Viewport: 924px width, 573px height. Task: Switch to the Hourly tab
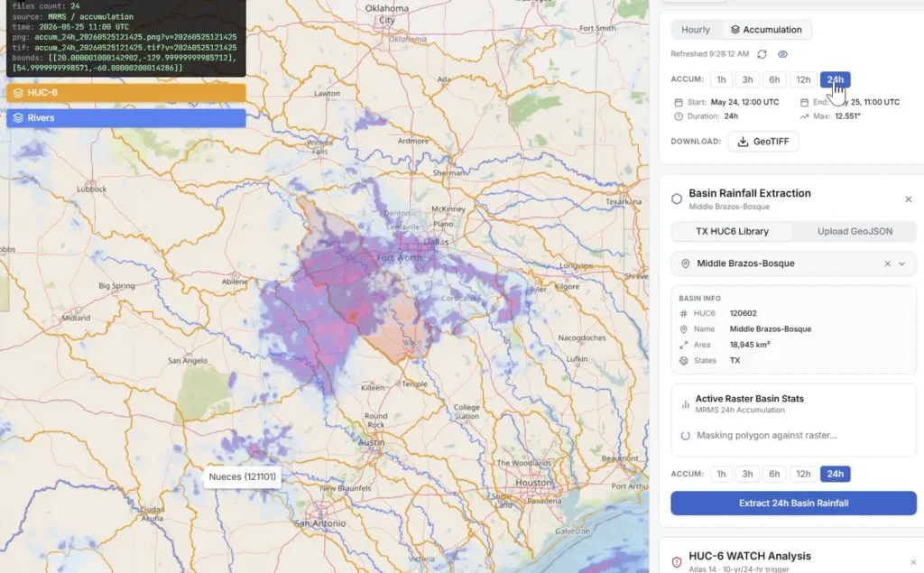point(696,30)
